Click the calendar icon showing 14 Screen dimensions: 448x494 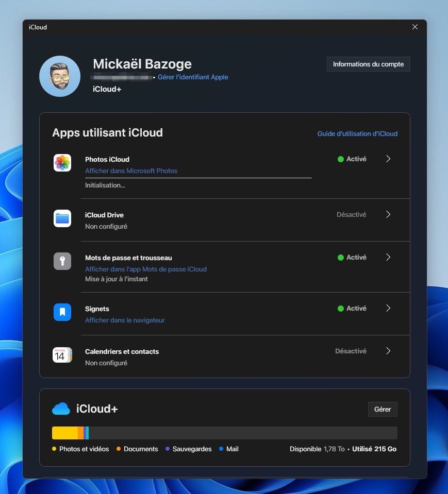coord(62,355)
